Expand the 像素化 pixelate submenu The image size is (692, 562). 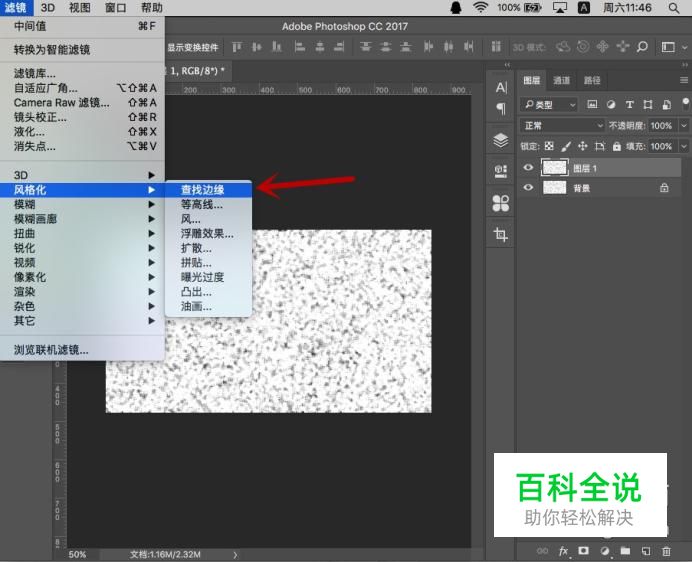point(82,277)
